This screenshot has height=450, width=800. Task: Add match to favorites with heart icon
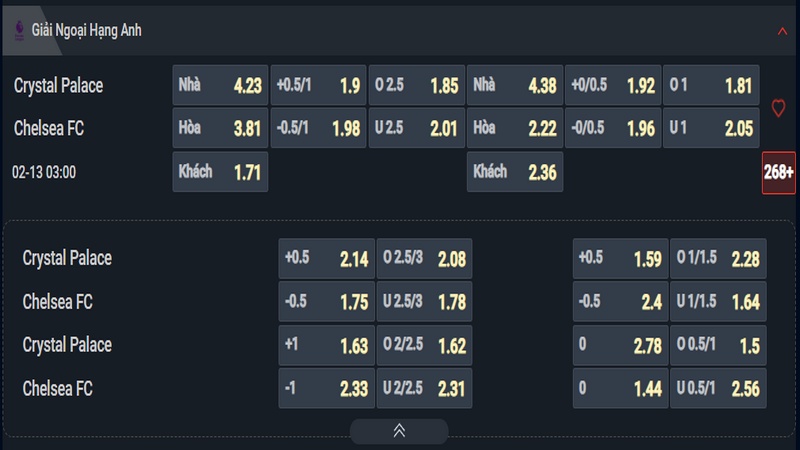tap(778, 108)
